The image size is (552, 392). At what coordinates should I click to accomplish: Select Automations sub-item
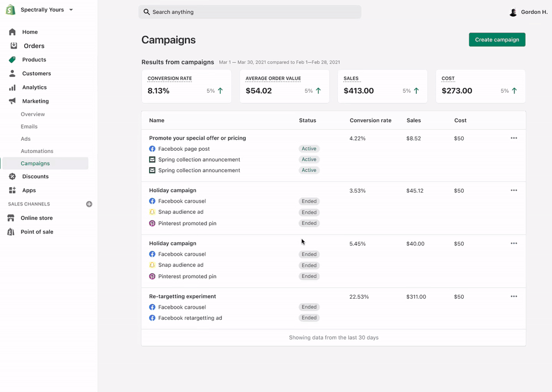pos(37,151)
